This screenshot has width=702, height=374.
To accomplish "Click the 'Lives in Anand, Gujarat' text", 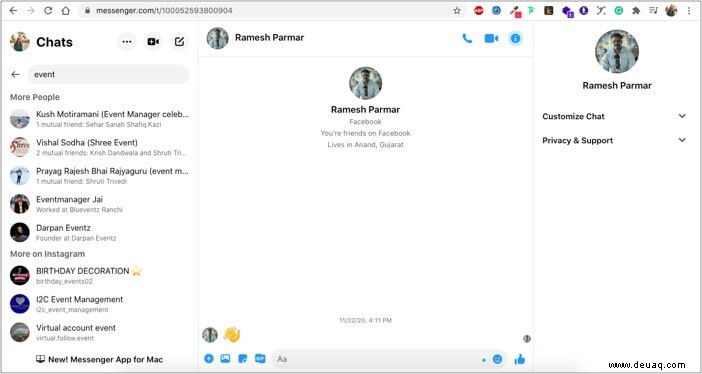I will [x=365, y=145].
